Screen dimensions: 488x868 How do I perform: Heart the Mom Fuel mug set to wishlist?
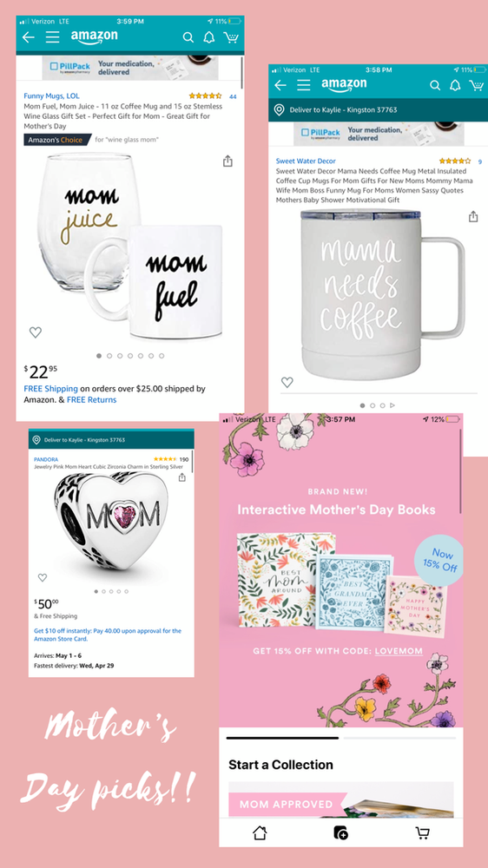tap(36, 332)
